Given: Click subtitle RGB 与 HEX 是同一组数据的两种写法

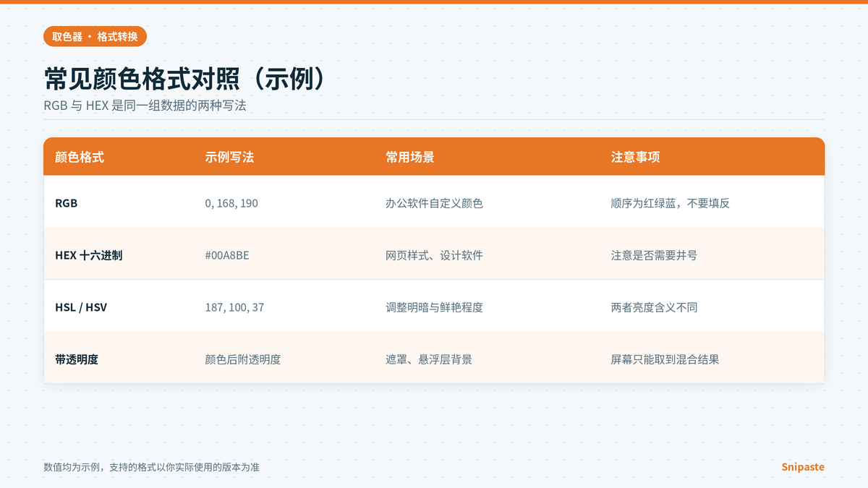Looking at the screenshot, I should pyautogui.click(x=145, y=106).
